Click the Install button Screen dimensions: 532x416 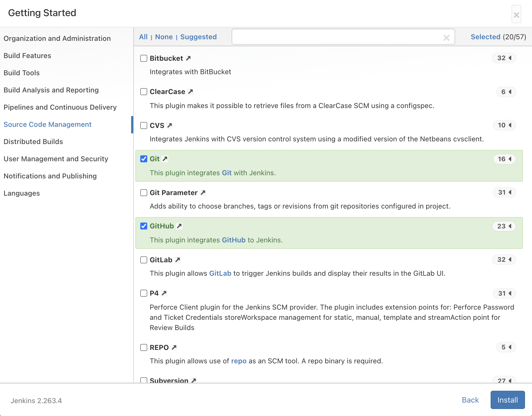click(x=508, y=400)
